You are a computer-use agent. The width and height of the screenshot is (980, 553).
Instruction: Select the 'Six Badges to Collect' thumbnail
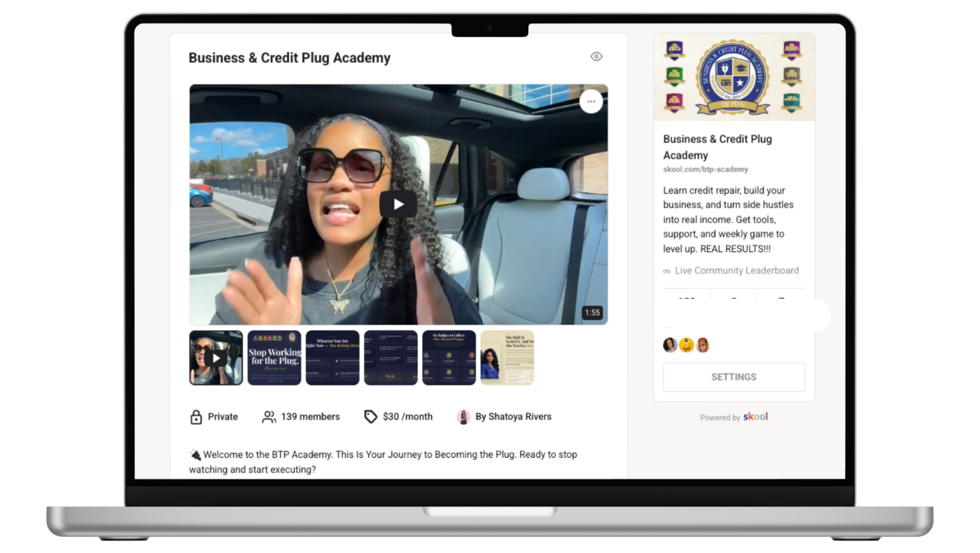pyautogui.click(x=449, y=358)
